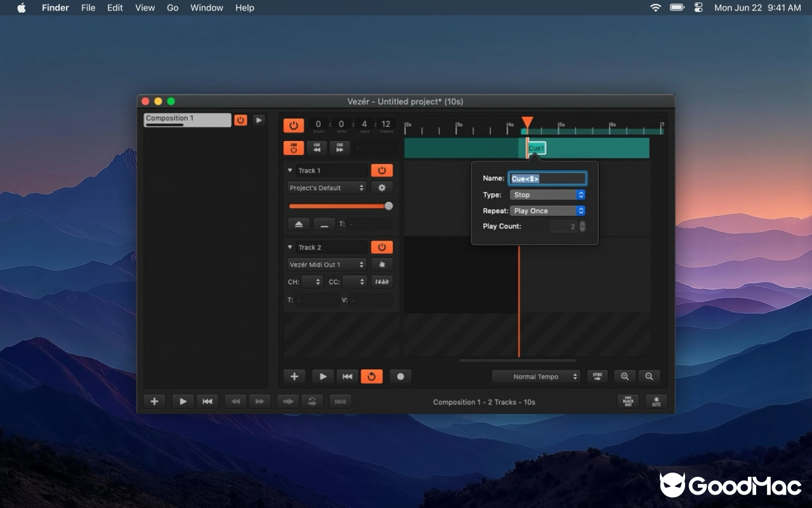The width and height of the screenshot is (812, 508).
Task: Select the Cue1 marker on the timeline
Action: tap(536, 148)
